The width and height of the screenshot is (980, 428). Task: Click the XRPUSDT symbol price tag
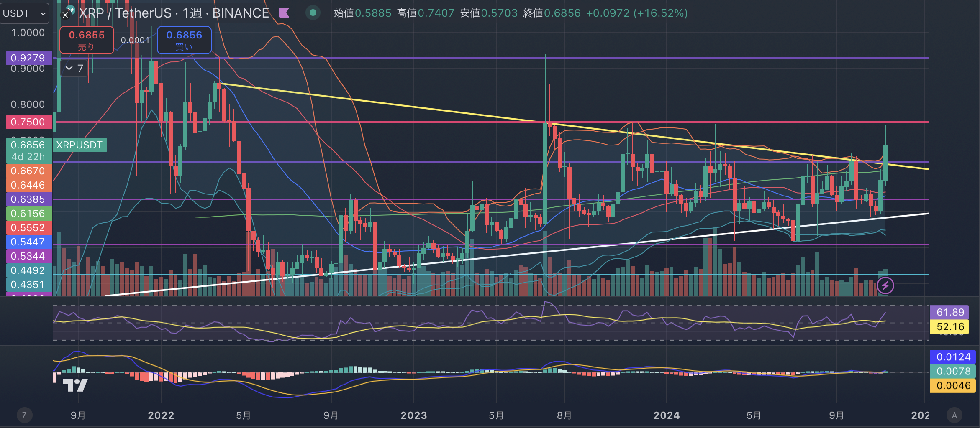(x=80, y=145)
